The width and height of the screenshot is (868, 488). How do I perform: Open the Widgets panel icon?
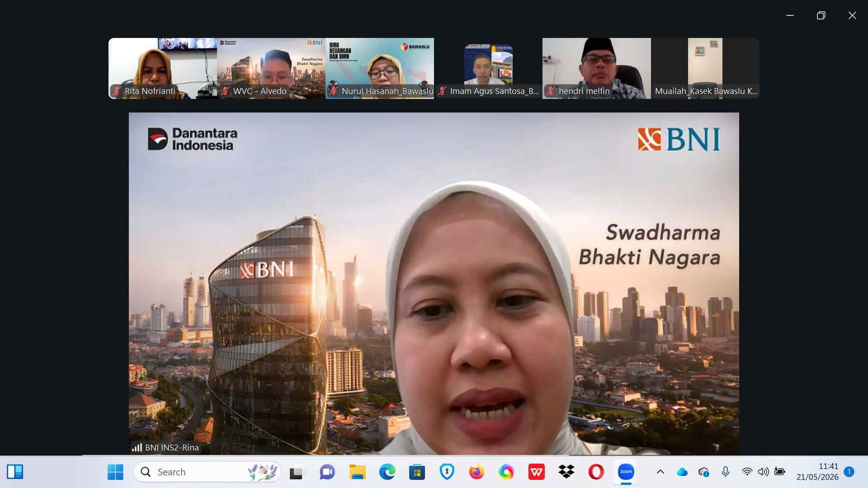[x=15, y=472]
